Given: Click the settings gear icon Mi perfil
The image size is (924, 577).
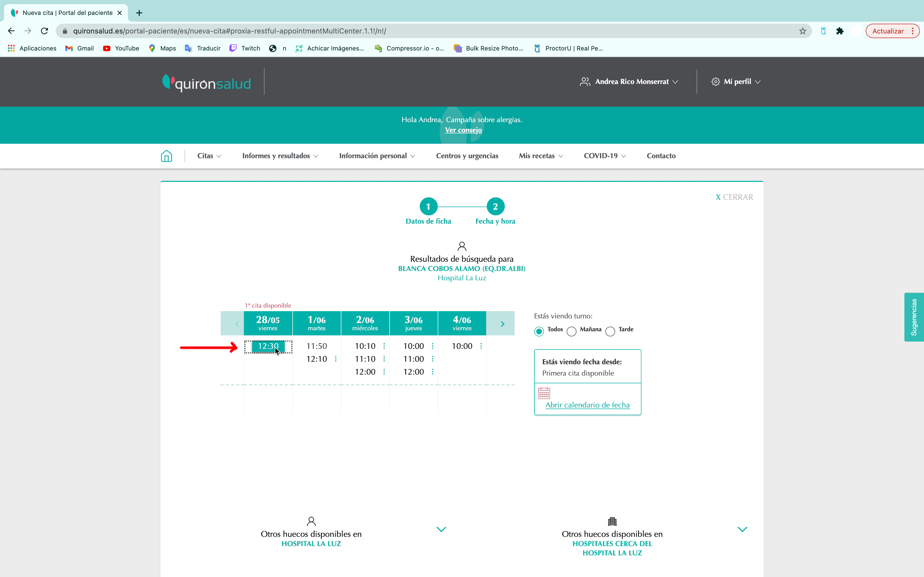Looking at the screenshot, I should click(x=716, y=81).
